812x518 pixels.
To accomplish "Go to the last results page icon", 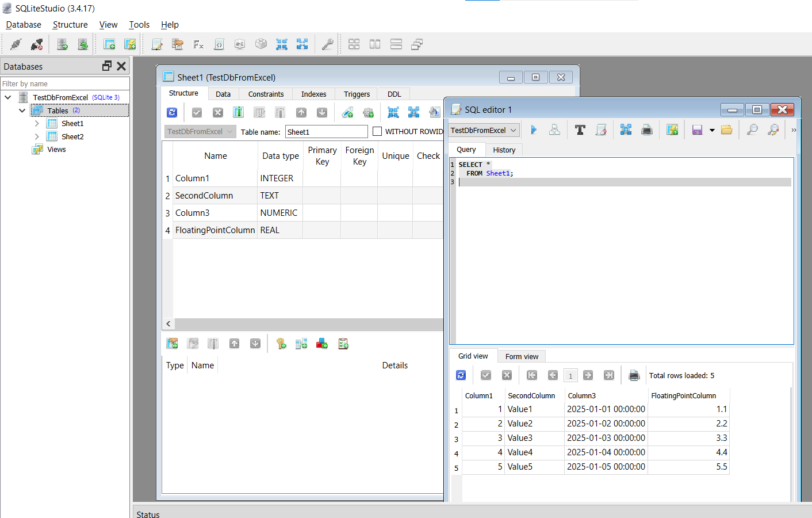I will [x=609, y=375].
